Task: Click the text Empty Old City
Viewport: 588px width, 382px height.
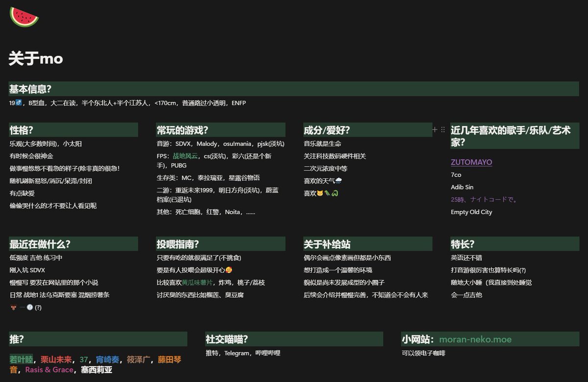Action: tap(471, 212)
